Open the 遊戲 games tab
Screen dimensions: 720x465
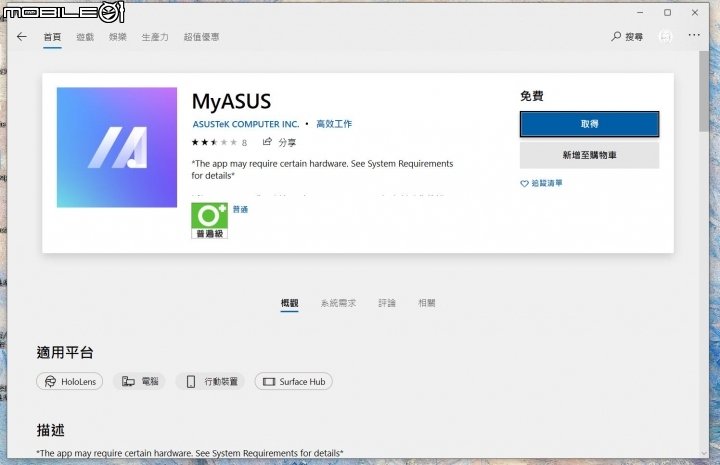85,37
